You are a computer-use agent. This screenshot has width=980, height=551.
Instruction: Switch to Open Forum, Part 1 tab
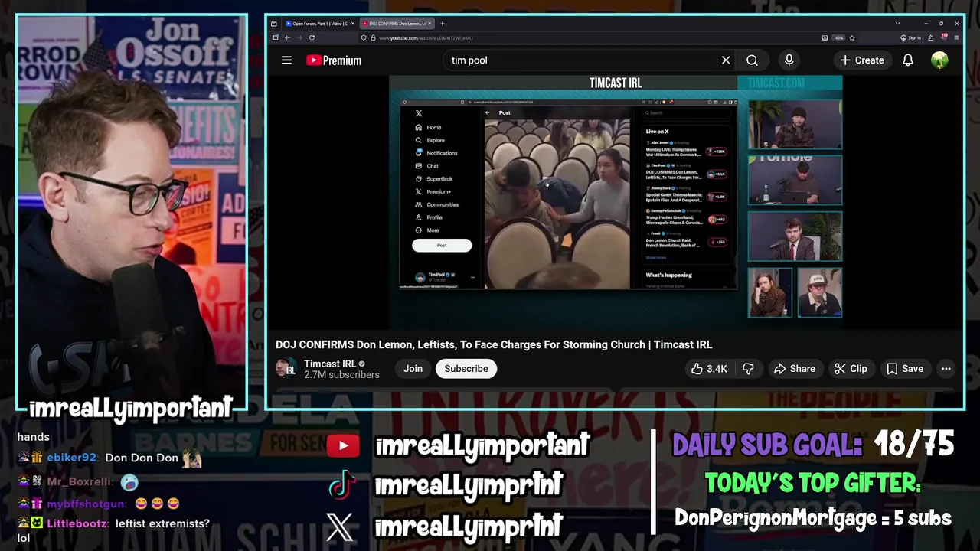tap(318, 24)
